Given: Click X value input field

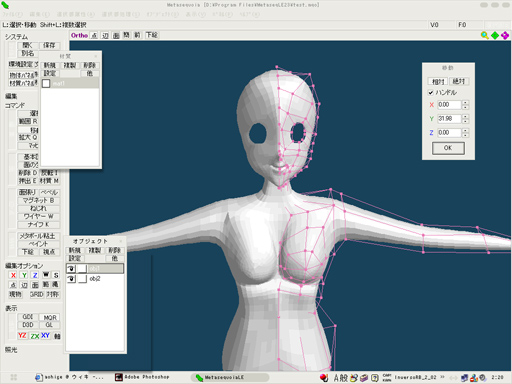Looking at the screenshot, I should (449, 105).
